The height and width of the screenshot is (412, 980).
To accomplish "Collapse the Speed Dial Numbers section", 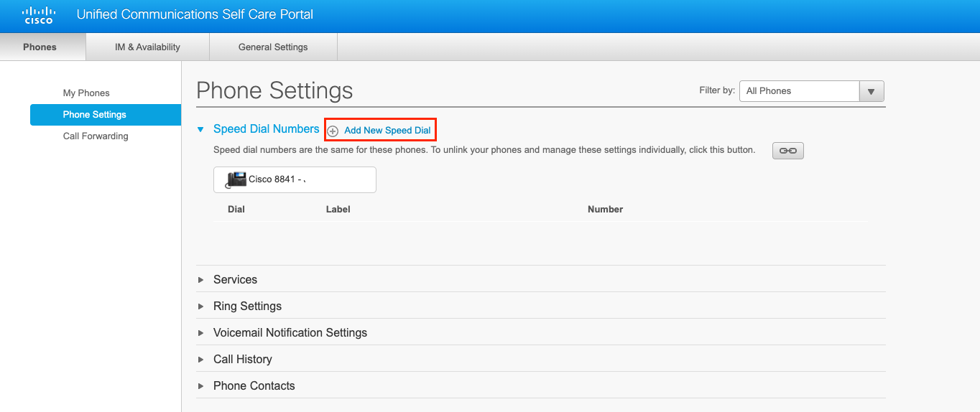I will pos(201,129).
